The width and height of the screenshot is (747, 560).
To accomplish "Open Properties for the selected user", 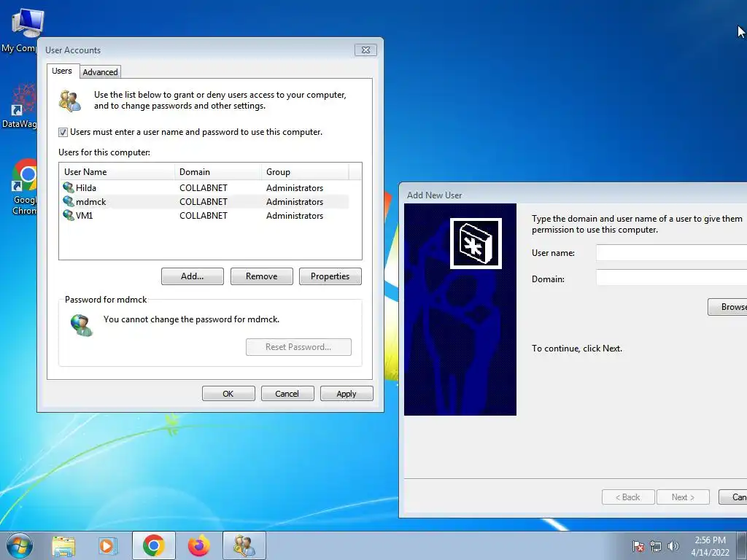I will pyautogui.click(x=330, y=276).
